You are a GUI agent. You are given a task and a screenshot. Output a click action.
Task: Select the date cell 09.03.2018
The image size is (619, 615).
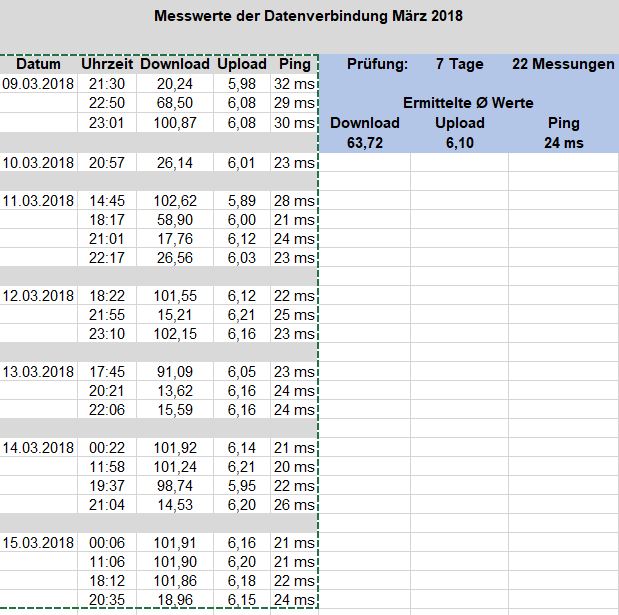[38, 84]
